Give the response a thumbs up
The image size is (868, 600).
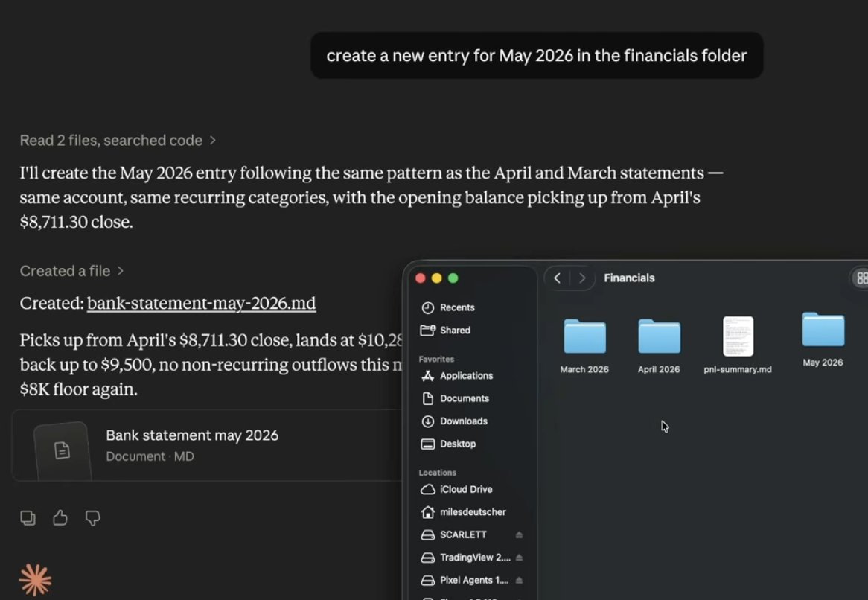pyautogui.click(x=60, y=517)
